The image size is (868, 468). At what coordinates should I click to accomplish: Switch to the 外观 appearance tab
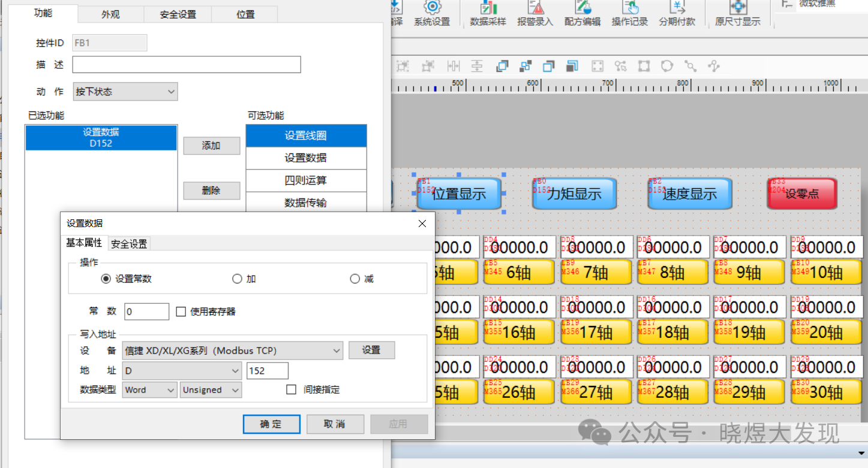pyautogui.click(x=110, y=14)
